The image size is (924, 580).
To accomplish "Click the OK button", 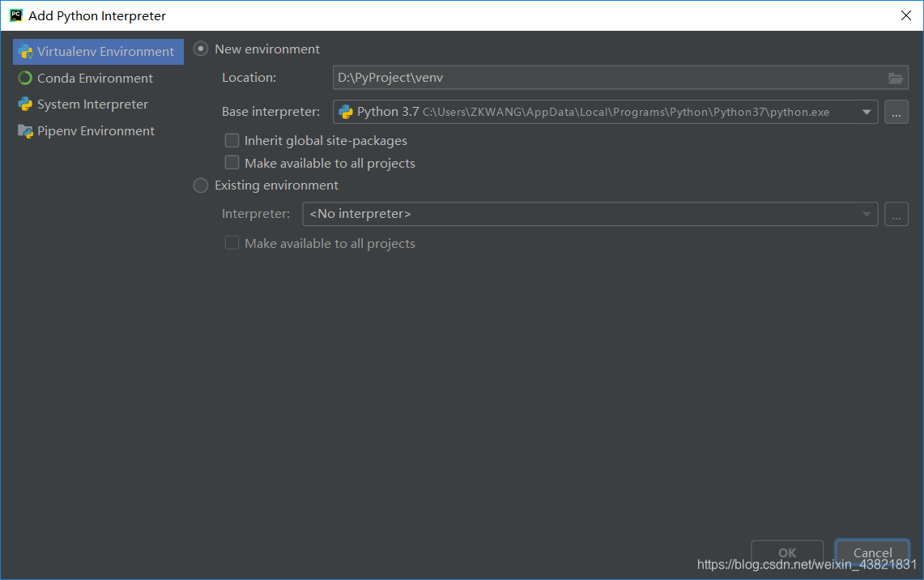I will click(787, 553).
